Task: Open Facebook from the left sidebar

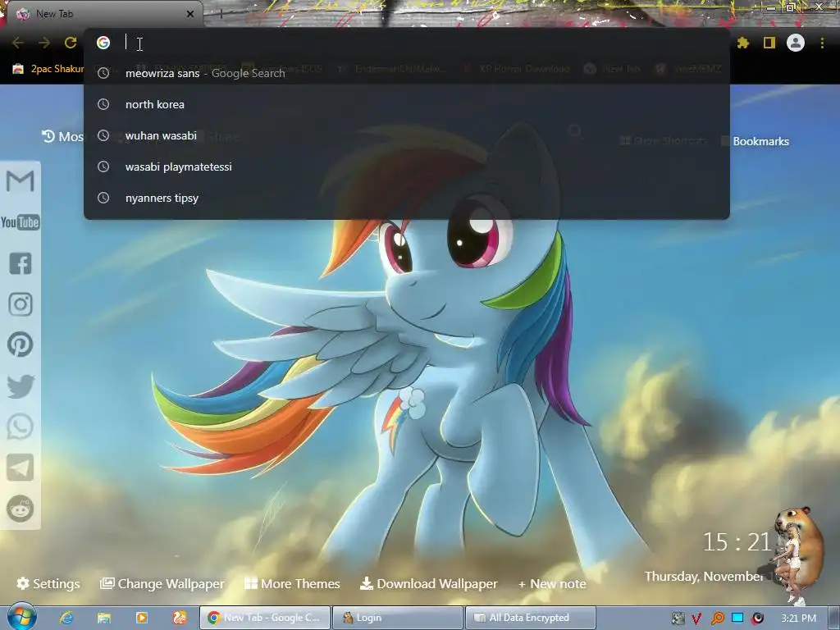Action: (21, 263)
